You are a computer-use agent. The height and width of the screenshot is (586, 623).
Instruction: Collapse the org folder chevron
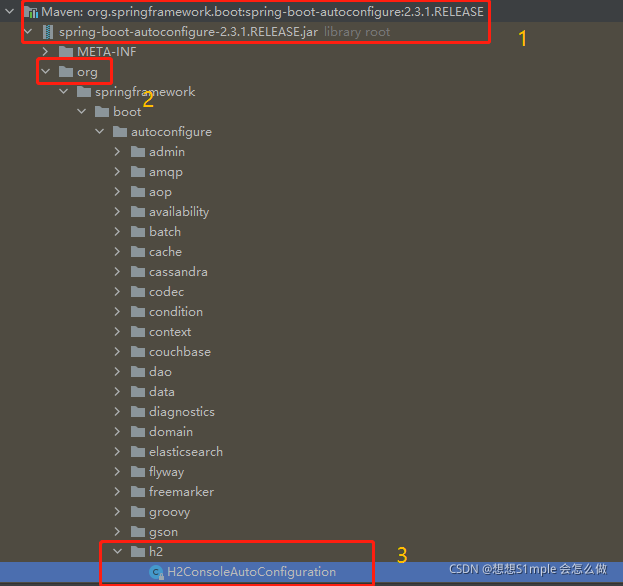tap(46, 72)
